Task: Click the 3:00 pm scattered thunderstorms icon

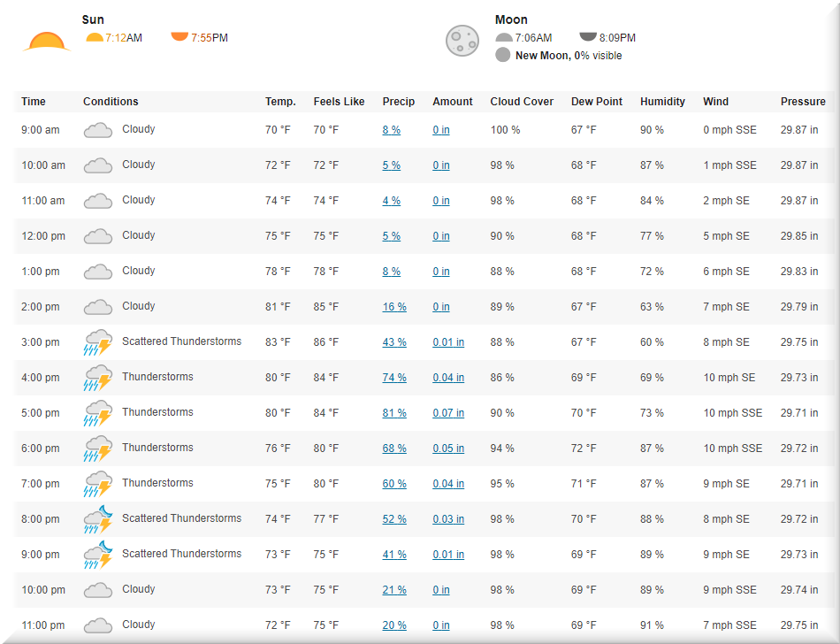Action: coord(97,342)
